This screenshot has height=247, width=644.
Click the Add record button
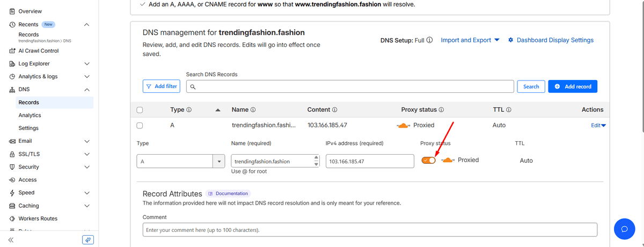(573, 86)
